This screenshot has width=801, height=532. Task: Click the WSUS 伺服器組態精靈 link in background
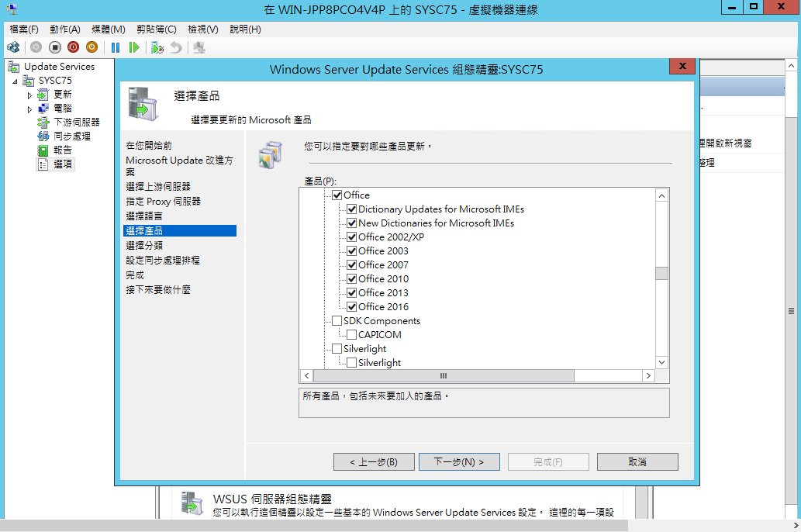point(272,499)
